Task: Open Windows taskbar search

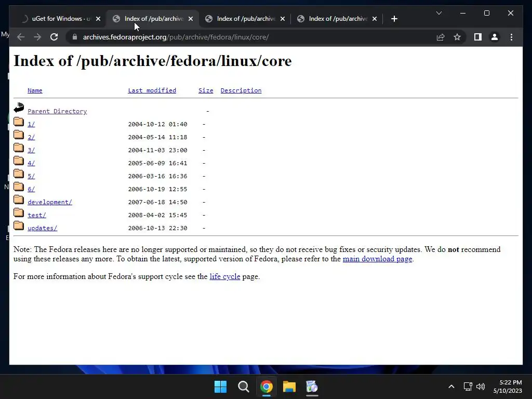Action: click(x=244, y=387)
